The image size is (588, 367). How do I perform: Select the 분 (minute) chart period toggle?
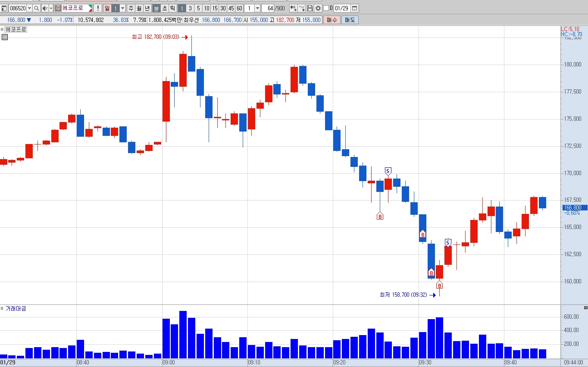(156, 8)
